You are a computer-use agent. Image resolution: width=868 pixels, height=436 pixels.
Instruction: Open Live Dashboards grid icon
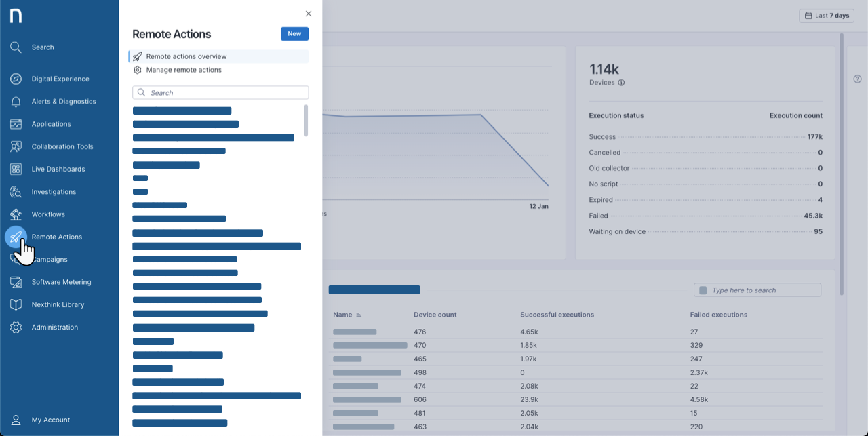pyautogui.click(x=16, y=170)
